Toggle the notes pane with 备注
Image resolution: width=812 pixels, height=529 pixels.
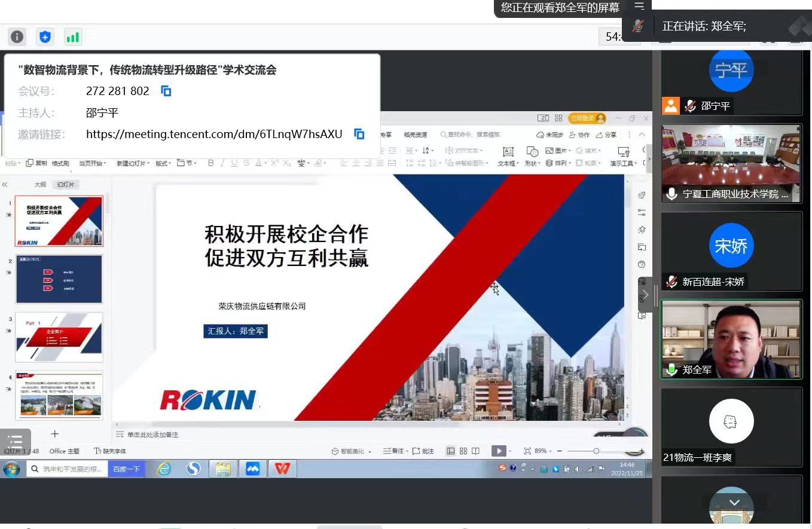pos(395,451)
